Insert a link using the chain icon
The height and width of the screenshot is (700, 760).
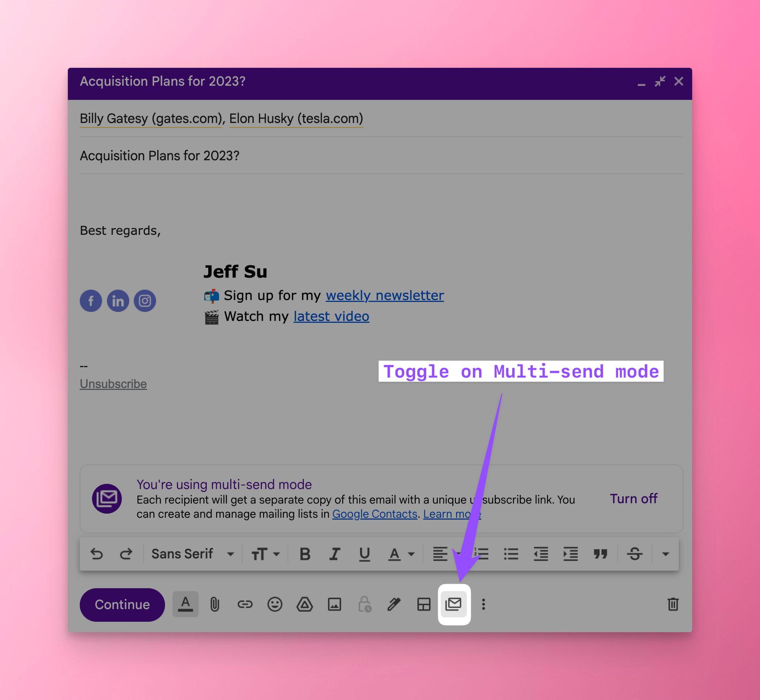pos(245,604)
